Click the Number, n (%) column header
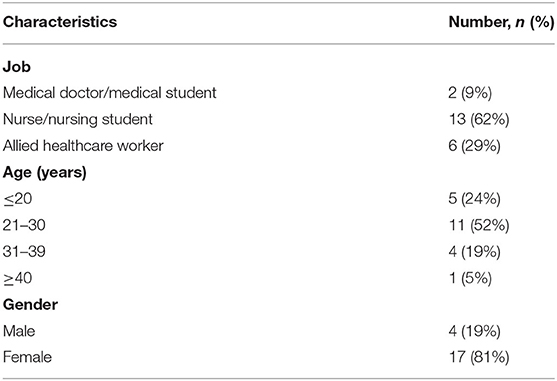This screenshot has width=557, height=381. point(501,22)
